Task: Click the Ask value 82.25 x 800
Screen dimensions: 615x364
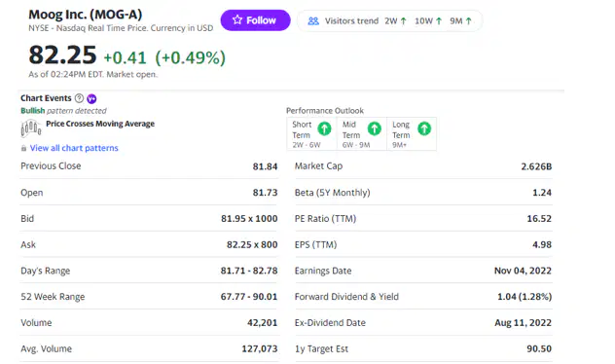Action: click(252, 244)
